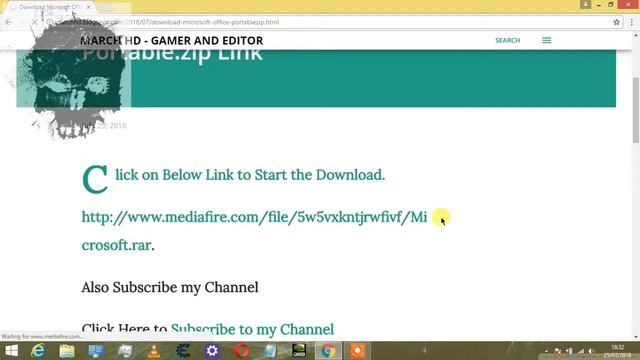640x360 pixels.
Task: Open the mediafire.com download link
Action: point(254,217)
